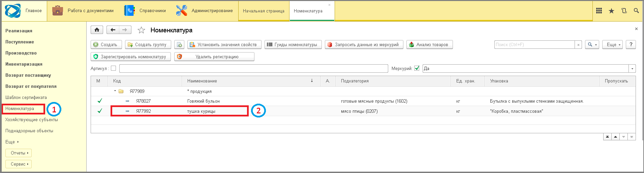Open help with the question mark button
This screenshot has height=173, width=644.
point(631,44)
